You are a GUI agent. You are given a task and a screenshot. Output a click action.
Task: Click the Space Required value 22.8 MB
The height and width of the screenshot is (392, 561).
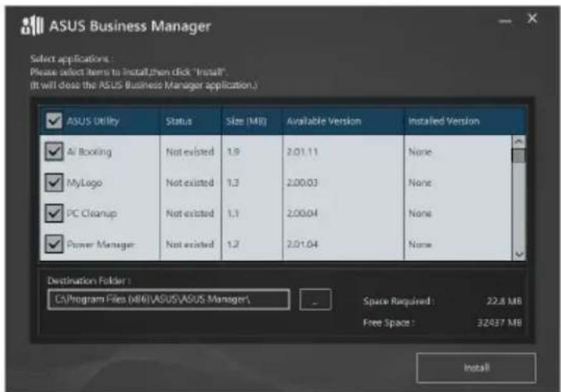pos(504,301)
